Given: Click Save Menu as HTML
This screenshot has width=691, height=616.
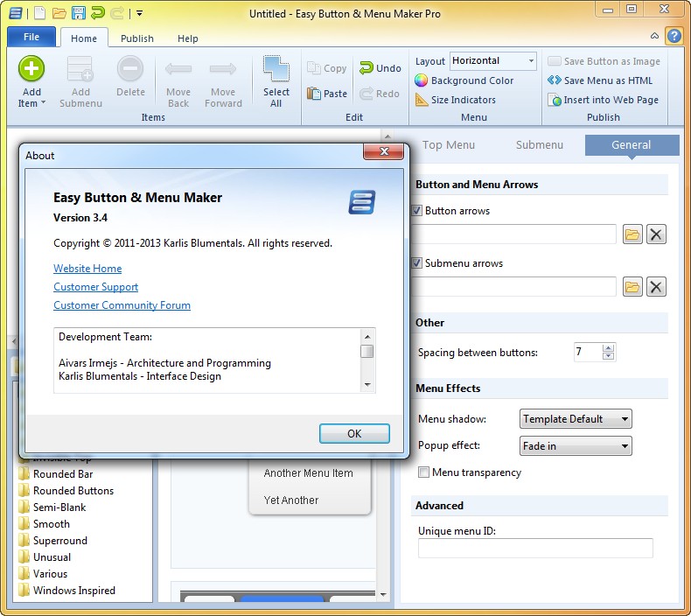Looking at the screenshot, I should 600,80.
